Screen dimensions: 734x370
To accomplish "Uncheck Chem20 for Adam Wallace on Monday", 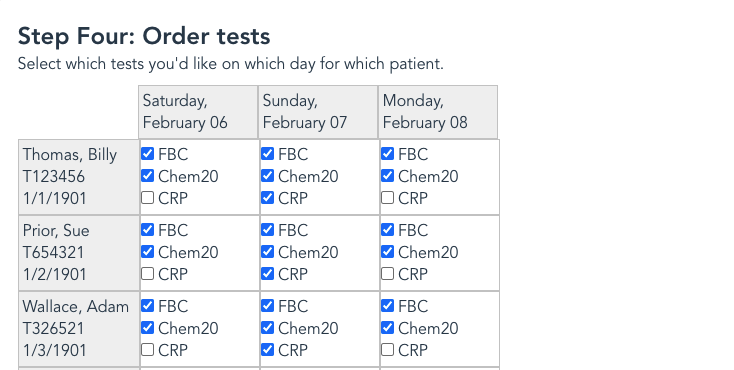I will click(387, 327).
